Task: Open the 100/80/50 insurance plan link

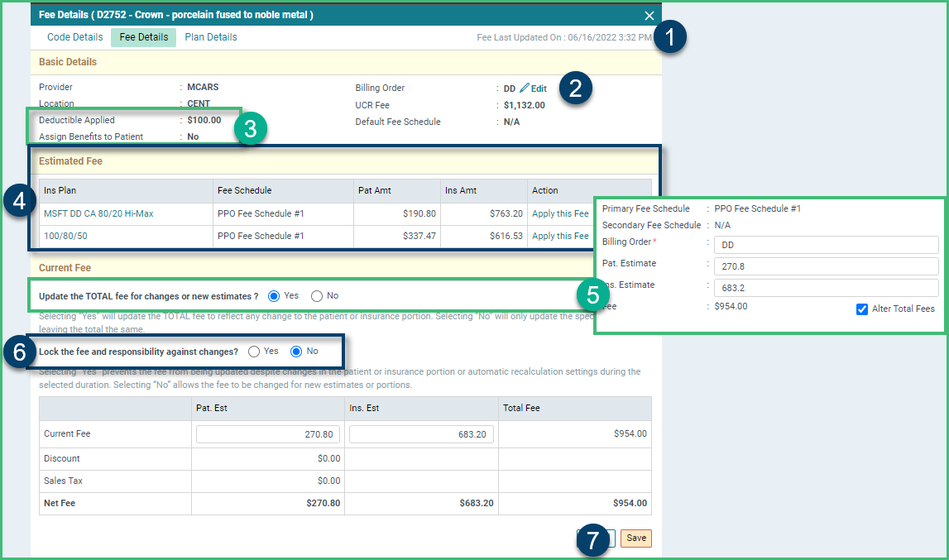Action: [65, 236]
